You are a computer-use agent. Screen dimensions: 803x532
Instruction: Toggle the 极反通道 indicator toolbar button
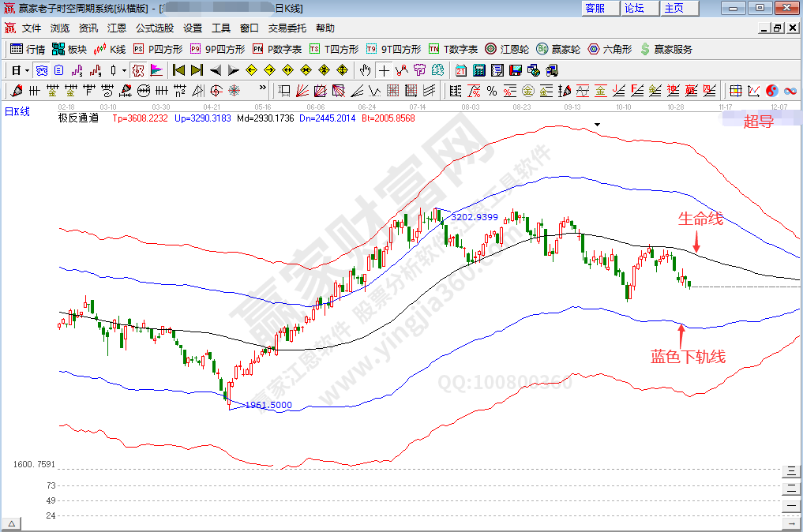138,70
